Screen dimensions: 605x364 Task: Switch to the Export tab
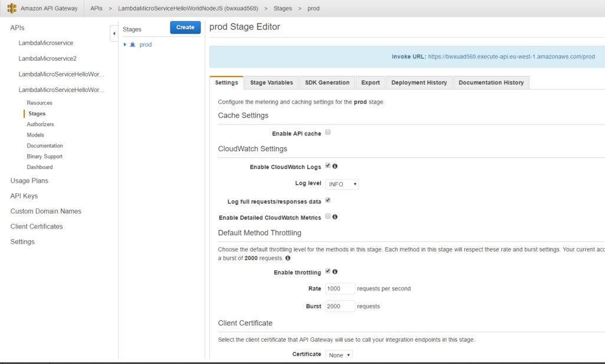pyautogui.click(x=370, y=82)
